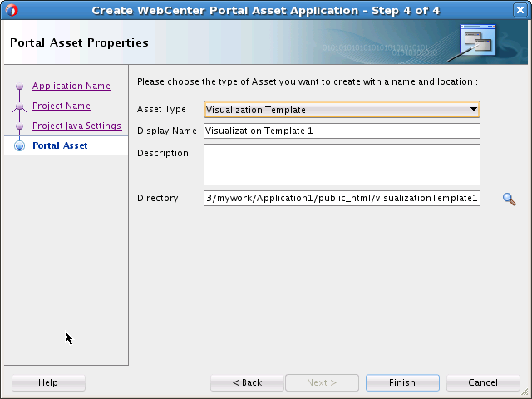Screen dimensions: 532x399
Task: Click the Portal Asset Properties heading
Action: [x=79, y=42]
